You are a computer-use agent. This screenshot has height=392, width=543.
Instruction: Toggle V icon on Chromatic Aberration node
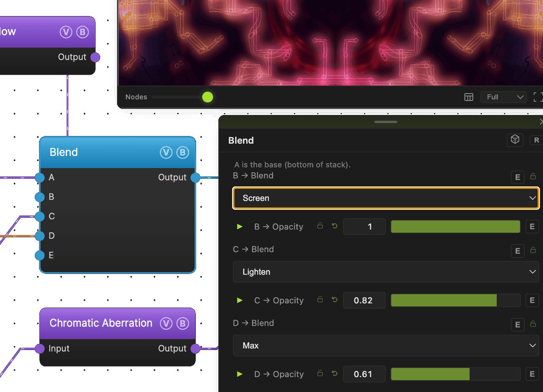(x=166, y=323)
